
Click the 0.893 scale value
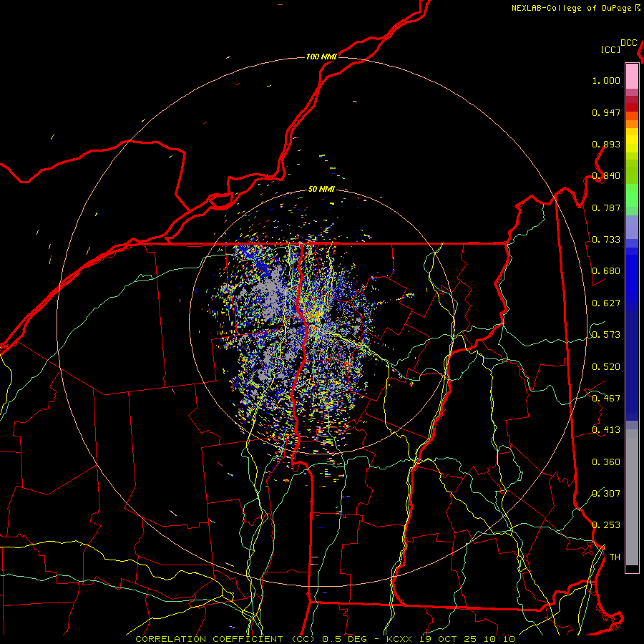(606, 144)
